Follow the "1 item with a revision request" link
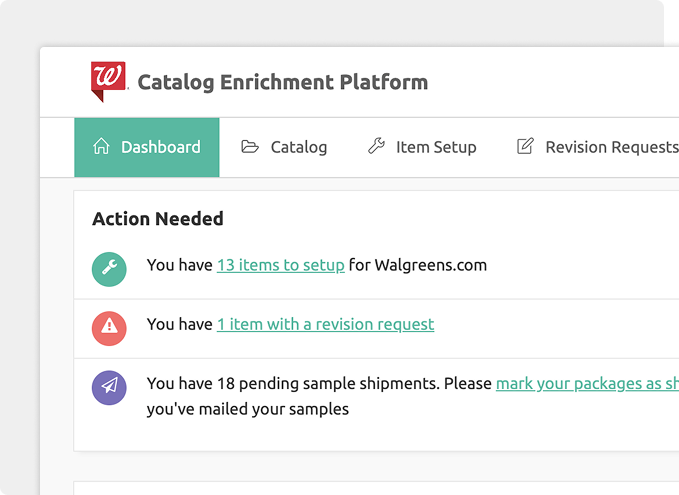Screen dimensions: 679x495 coord(325,324)
